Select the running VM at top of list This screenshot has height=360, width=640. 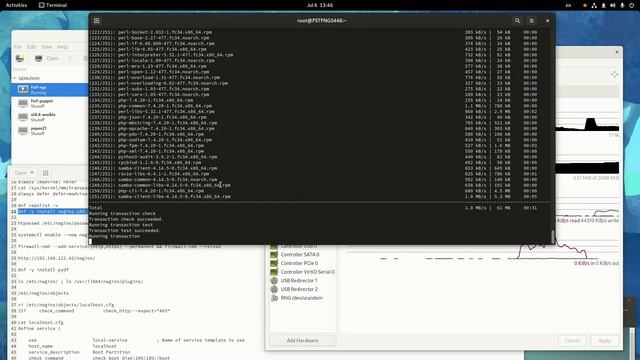(50, 90)
